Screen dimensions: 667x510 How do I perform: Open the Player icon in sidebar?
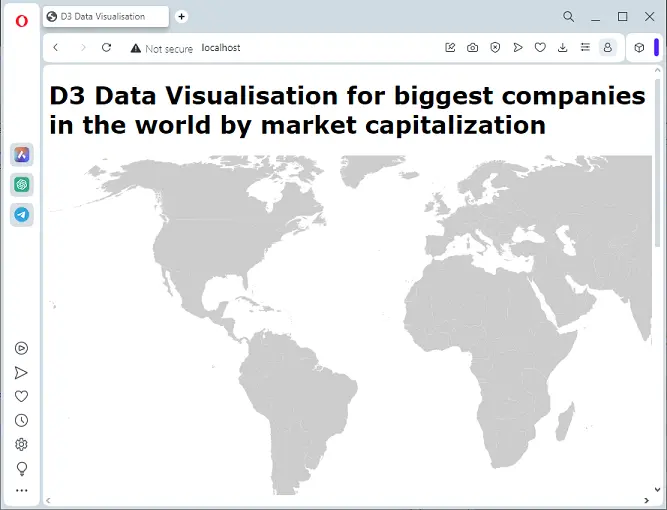(21, 348)
